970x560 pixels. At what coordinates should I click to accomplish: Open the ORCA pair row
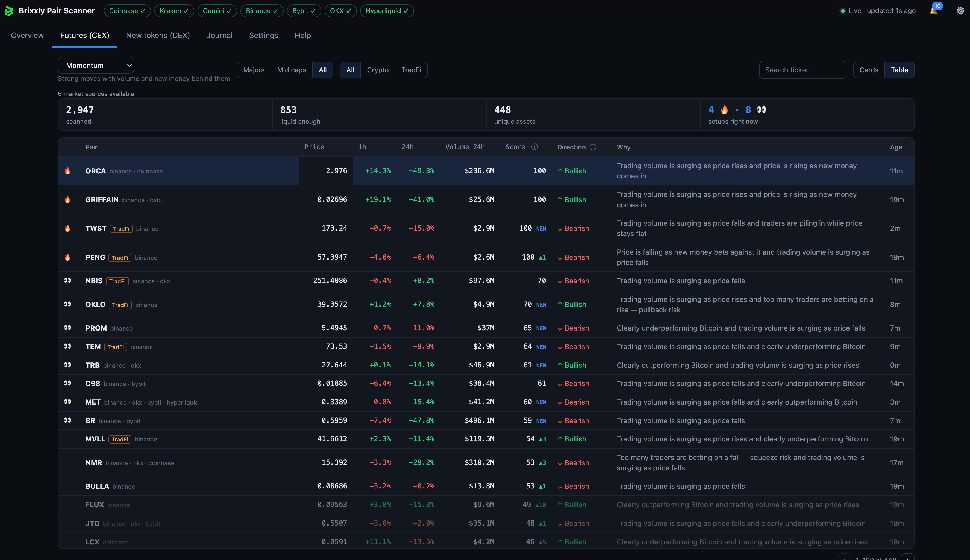486,171
